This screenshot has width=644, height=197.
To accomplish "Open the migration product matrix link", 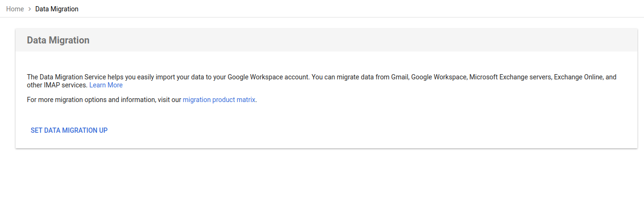I will [219, 100].
